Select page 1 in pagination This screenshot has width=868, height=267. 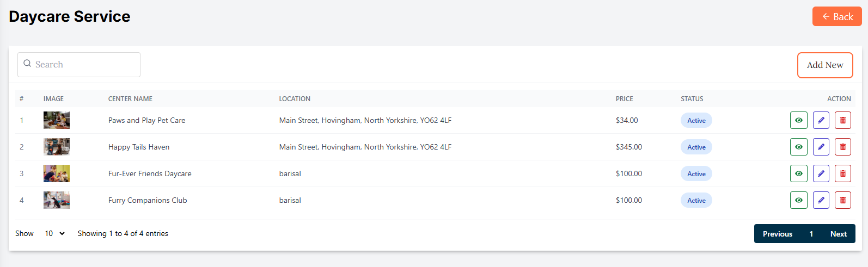pyautogui.click(x=811, y=234)
